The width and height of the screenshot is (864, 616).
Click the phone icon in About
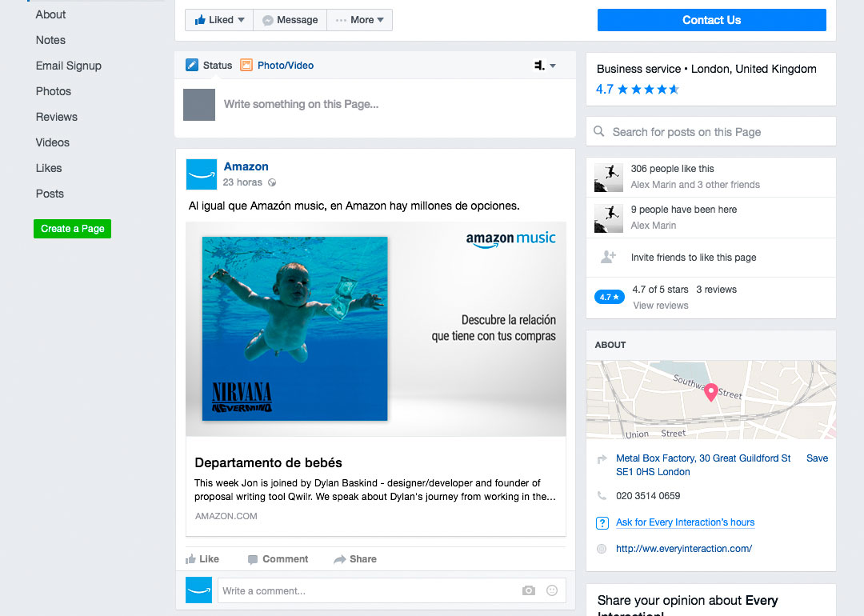(602, 496)
